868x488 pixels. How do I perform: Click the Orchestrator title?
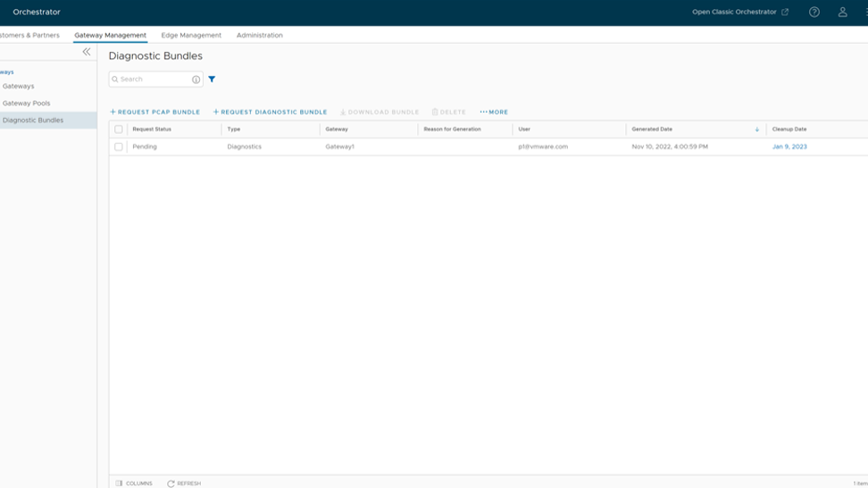click(x=37, y=12)
